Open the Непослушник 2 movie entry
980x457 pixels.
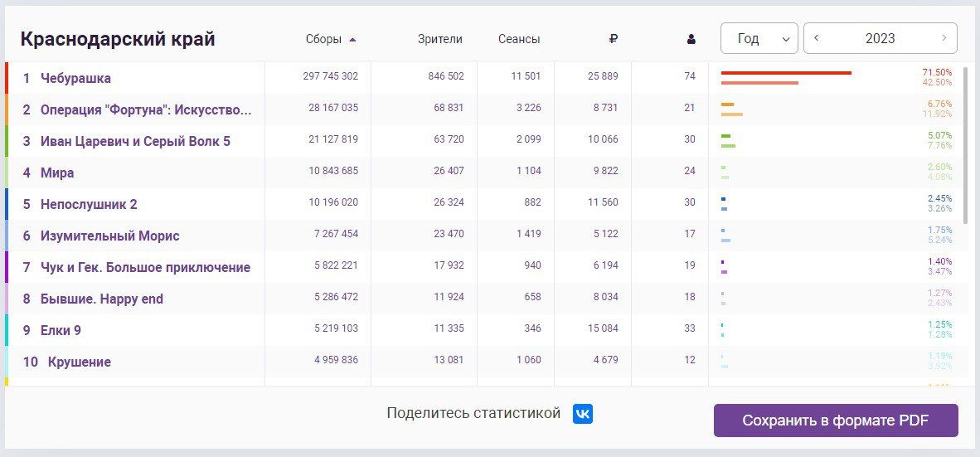point(89,204)
